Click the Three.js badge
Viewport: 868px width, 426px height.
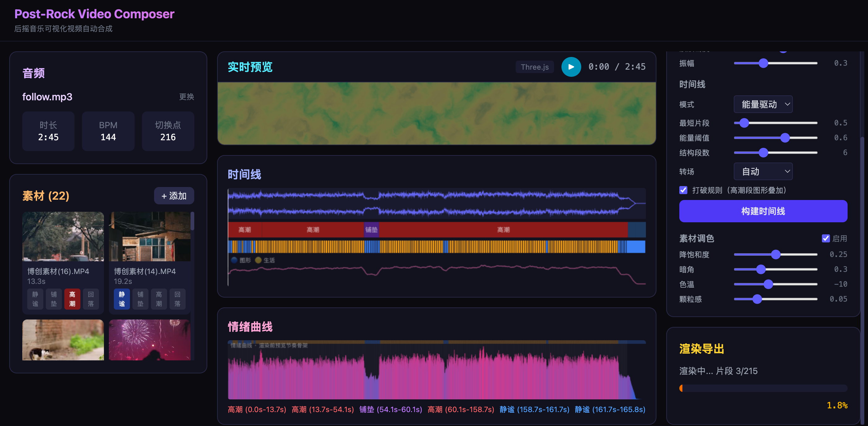click(x=535, y=67)
